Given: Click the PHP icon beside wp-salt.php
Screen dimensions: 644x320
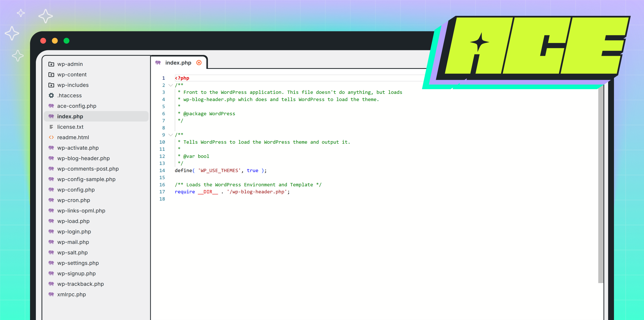Looking at the screenshot, I should coord(51,252).
